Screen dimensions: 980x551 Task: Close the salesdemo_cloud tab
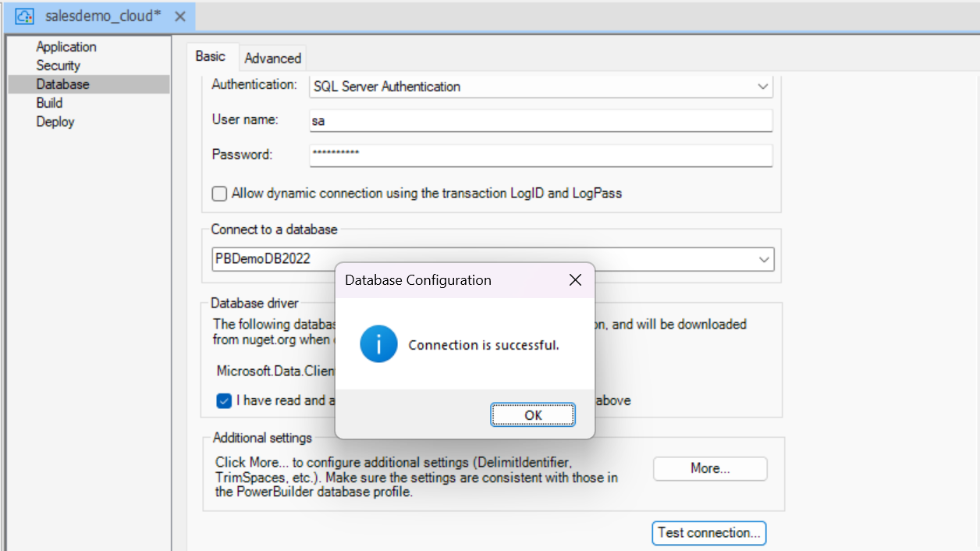pyautogui.click(x=179, y=16)
